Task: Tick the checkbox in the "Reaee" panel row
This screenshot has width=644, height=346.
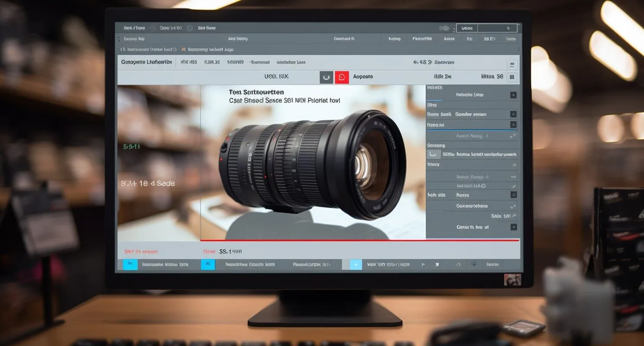Action: click(513, 195)
